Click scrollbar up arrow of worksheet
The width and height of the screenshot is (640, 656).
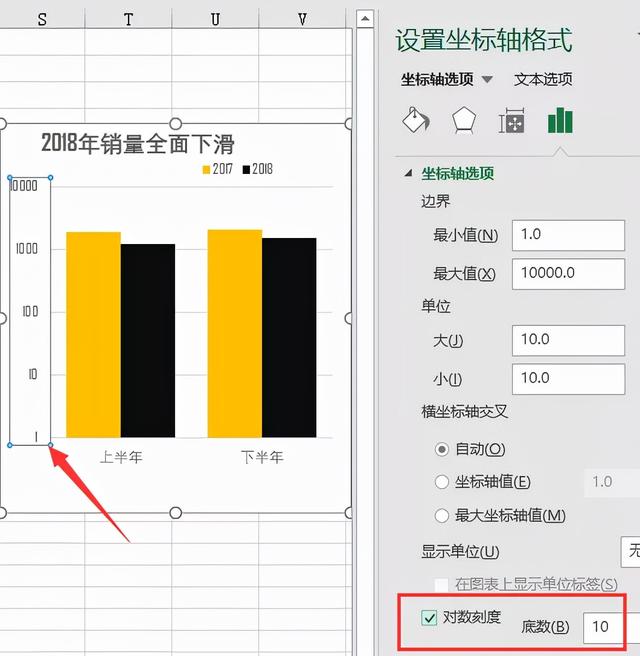[365, 19]
